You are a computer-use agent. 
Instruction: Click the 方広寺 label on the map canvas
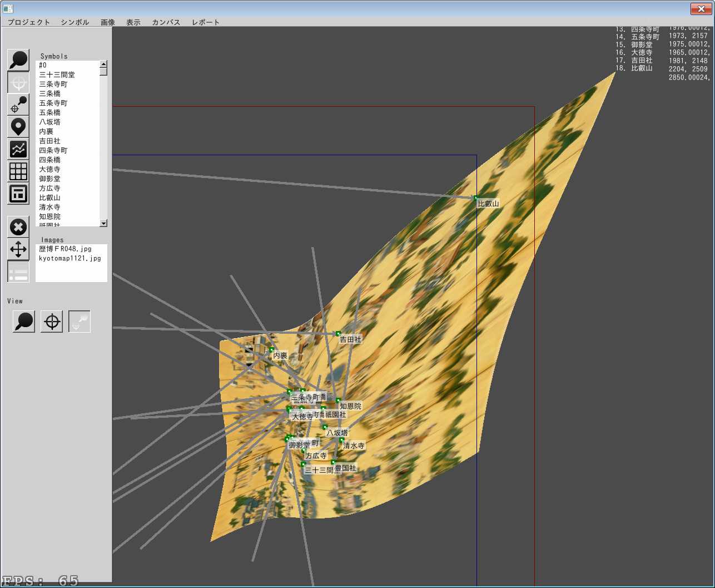click(316, 456)
